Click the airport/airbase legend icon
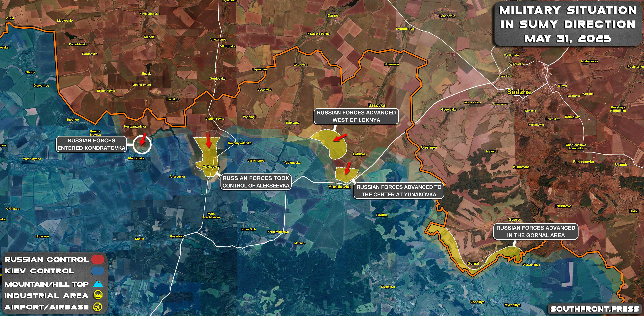 coord(98,307)
